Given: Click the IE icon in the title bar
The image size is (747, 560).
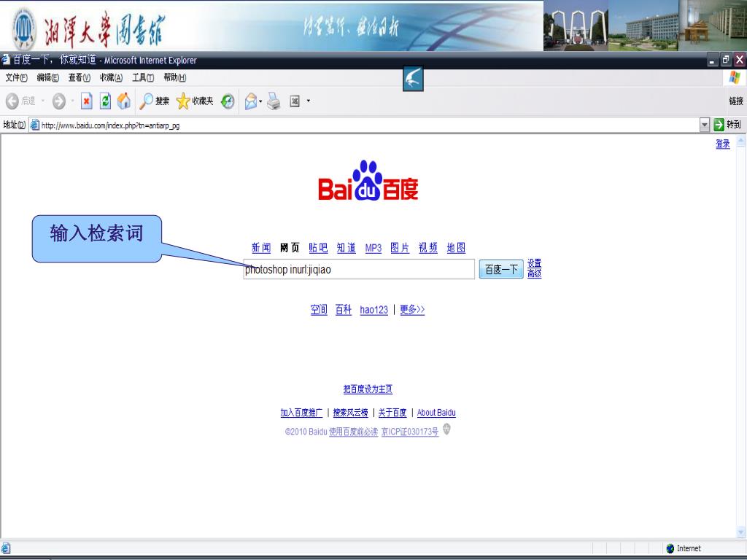Looking at the screenshot, I should pyautogui.click(x=5, y=60).
